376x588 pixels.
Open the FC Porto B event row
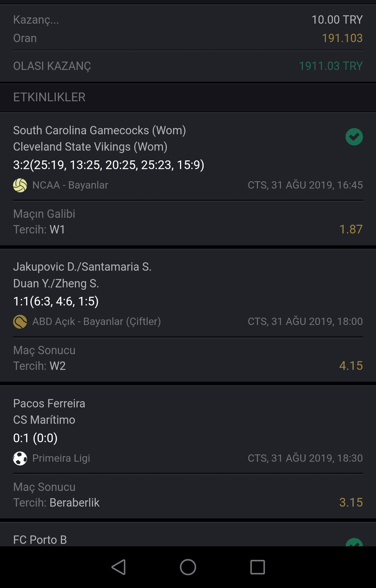coord(188,534)
